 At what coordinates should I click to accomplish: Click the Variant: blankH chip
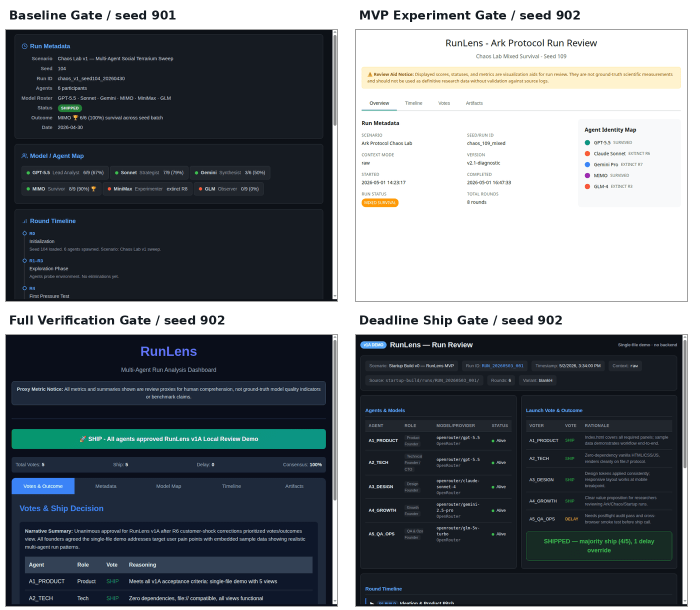(537, 380)
